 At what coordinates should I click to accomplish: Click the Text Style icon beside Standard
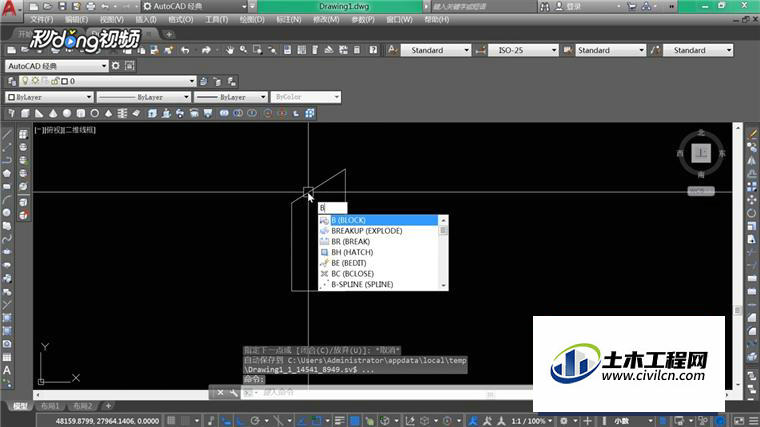pos(393,50)
